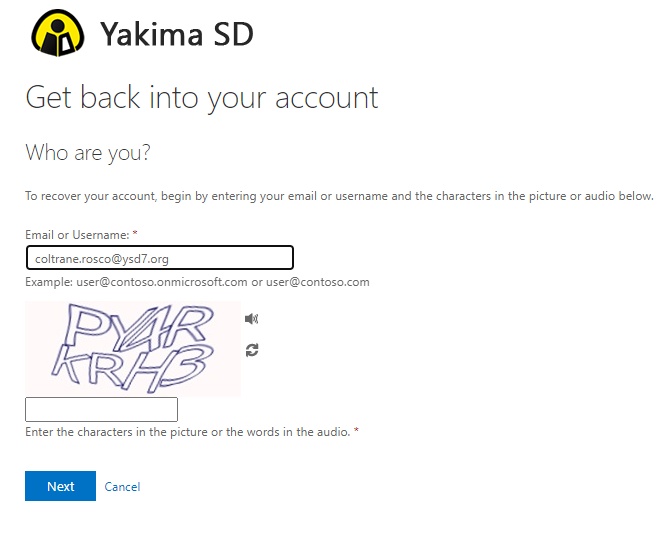The height and width of the screenshot is (536, 671).
Task: Click the 'Who are you?' subheading
Action: 88,153
